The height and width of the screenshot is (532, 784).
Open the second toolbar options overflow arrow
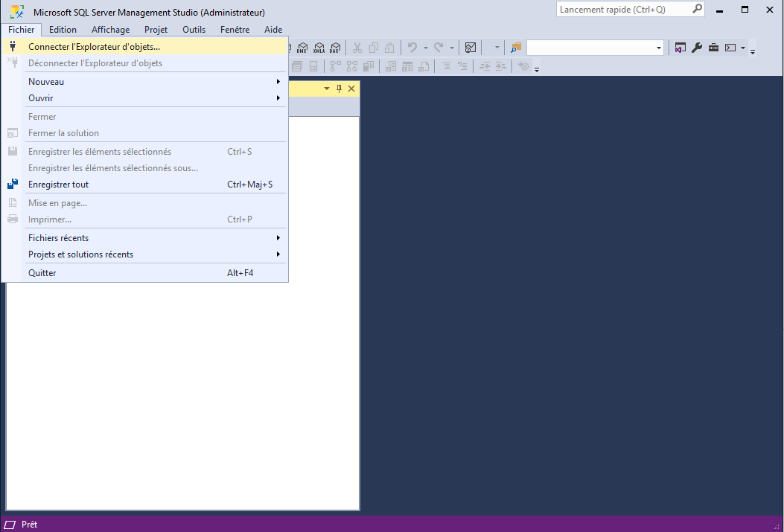pyautogui.click(x=537, y=69)
